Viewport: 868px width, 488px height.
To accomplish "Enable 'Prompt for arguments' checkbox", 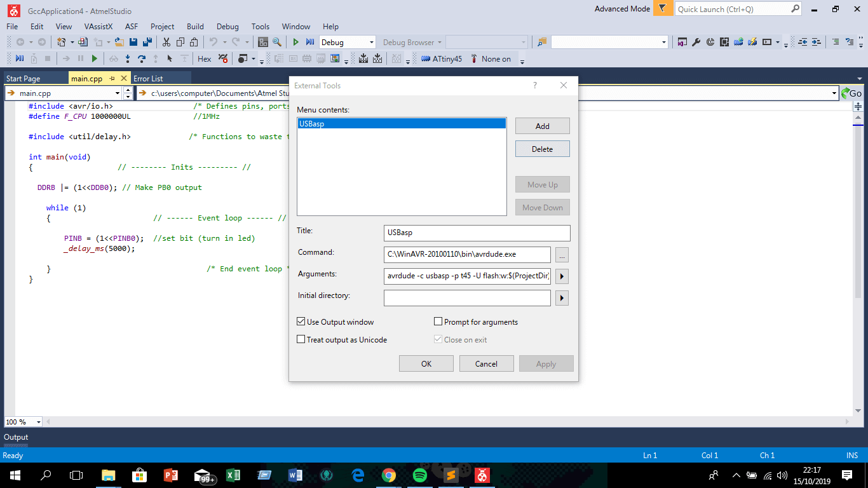I will coord(438,322).
